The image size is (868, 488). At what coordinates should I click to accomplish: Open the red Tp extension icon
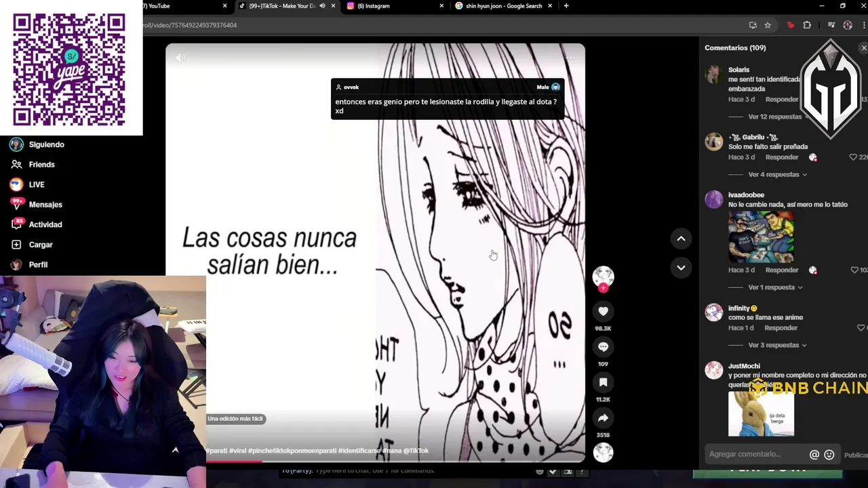[x=791, y=25]
